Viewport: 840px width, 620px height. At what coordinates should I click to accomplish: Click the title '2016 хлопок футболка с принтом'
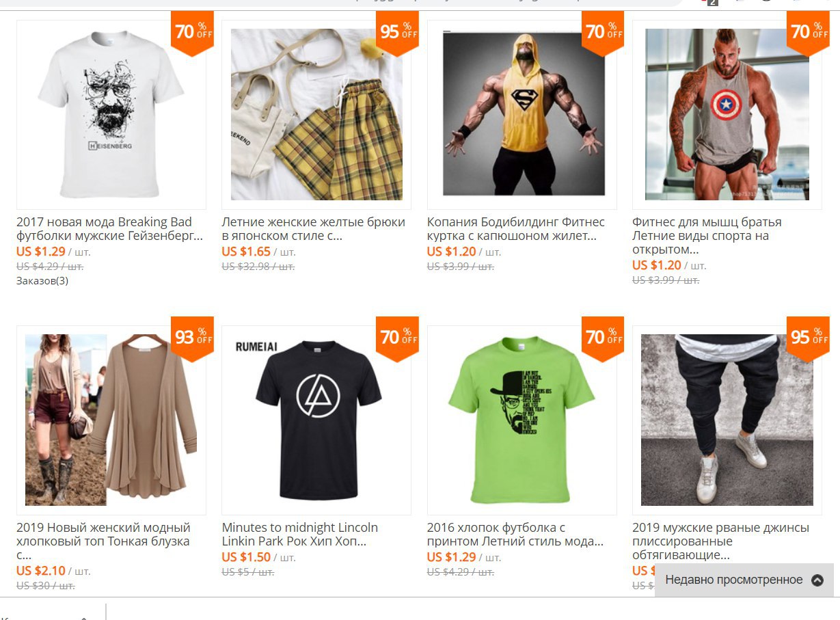point(515,535)
